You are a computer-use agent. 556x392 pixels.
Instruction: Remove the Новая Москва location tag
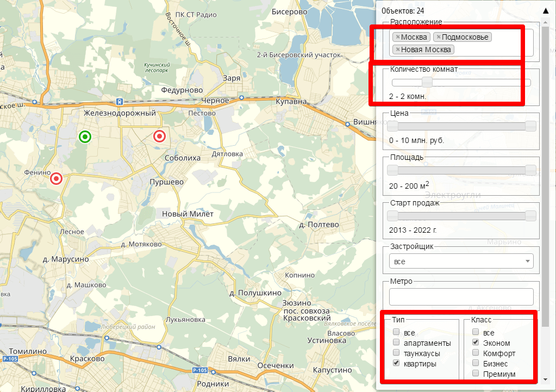pos(397,49)
